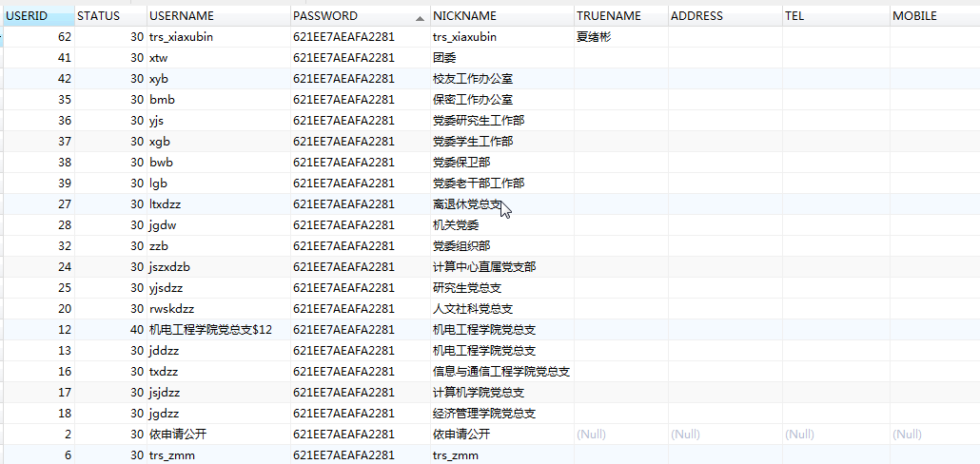
Task: Click USERID cell 41
Action: [x=39, y=58]
